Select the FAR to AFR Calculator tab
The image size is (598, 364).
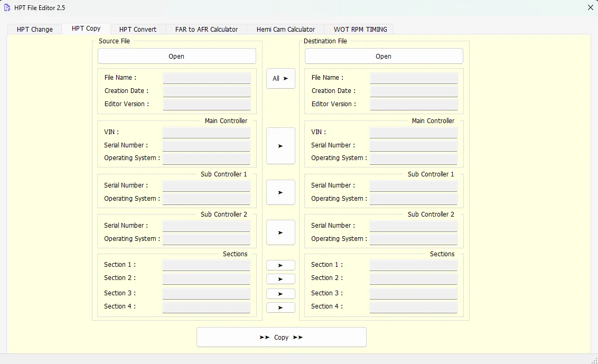click(x=207, y=30)
